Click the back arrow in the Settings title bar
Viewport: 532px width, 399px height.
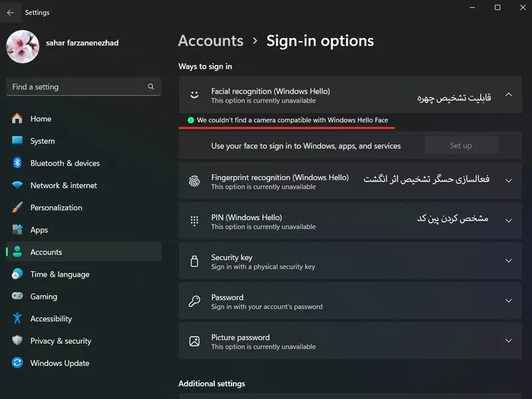10,13
